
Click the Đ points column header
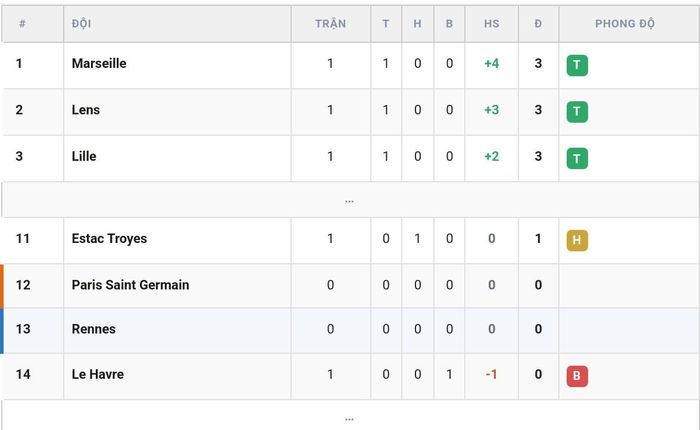pos(538,24)
